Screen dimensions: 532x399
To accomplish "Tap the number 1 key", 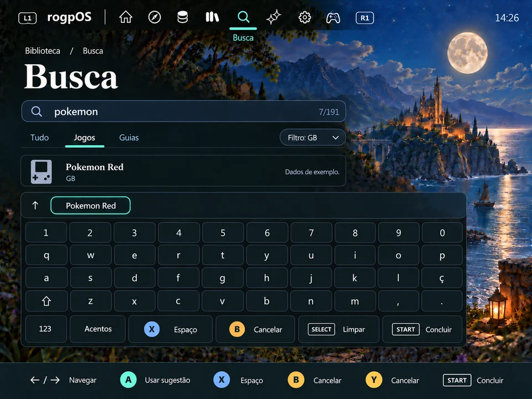I will click(46, 233).
